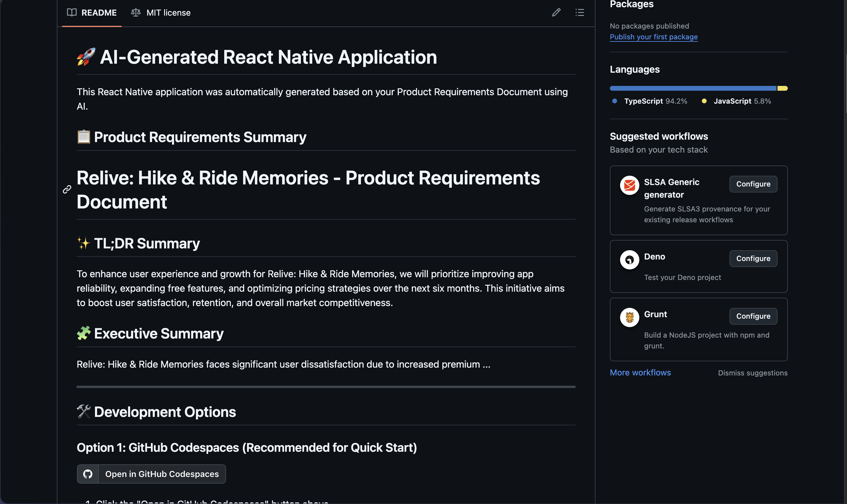Configure the SLSA Generic generator workflow
Screen dimensions: 847x504
pos(753,184)
